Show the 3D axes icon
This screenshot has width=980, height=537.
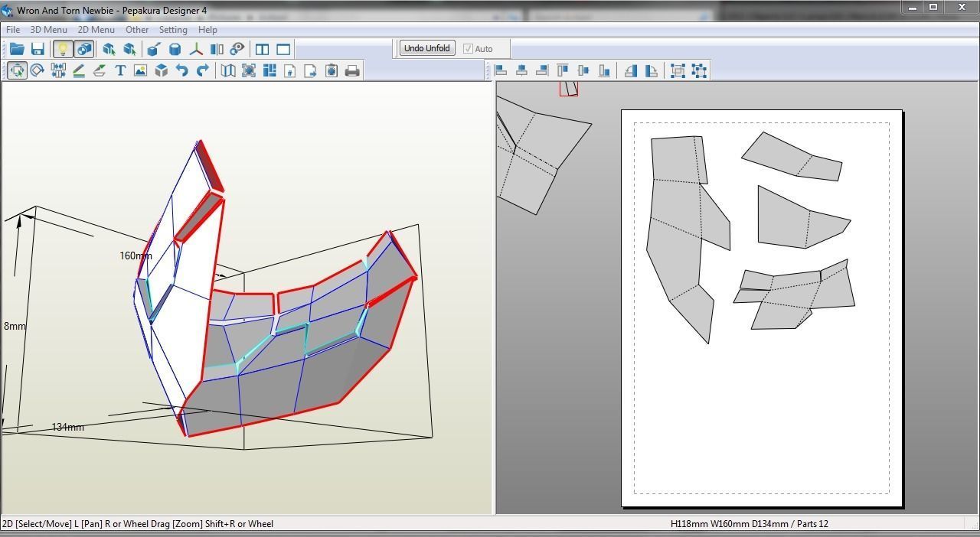196,49
